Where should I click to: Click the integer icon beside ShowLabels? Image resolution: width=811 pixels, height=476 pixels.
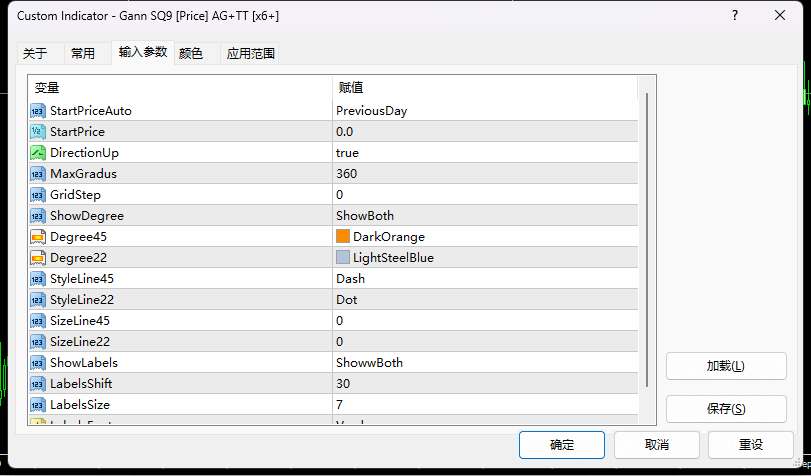pos(38,363)
